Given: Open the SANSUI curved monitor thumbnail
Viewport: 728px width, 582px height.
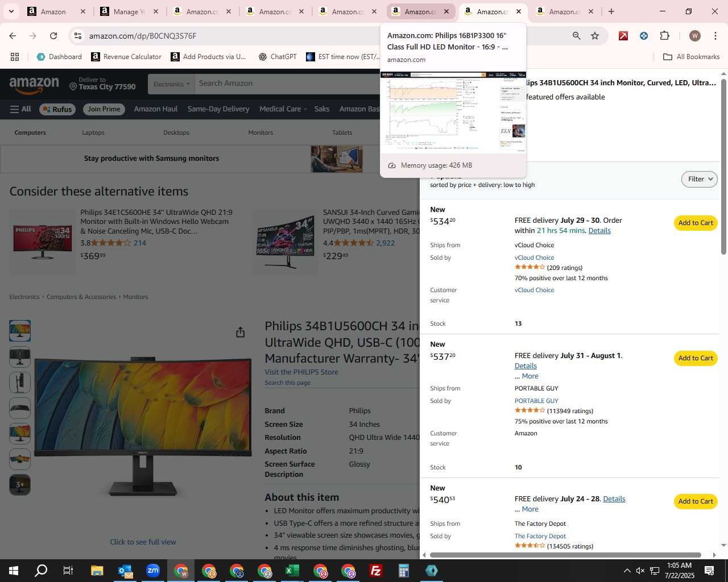Looking at the screenshot, I should (x=285, y=242).
